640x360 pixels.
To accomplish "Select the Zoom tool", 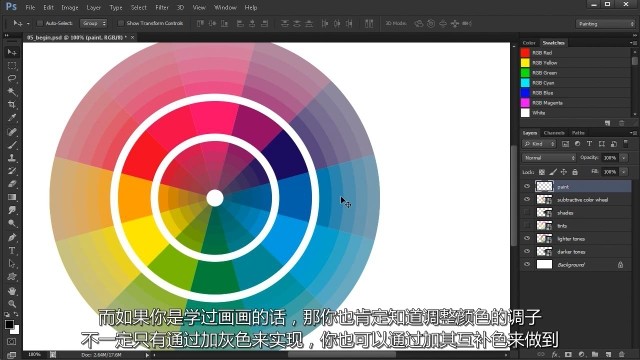I will [12, 304].
